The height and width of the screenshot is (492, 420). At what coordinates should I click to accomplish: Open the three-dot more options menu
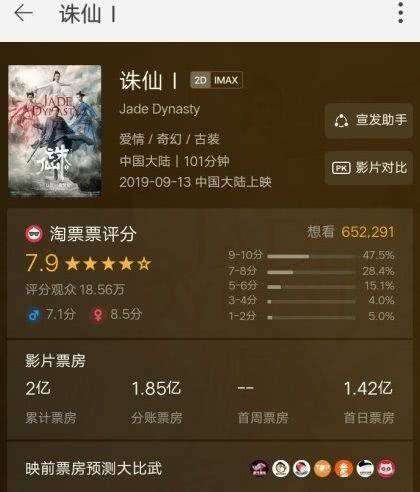(x=401, y=13)
